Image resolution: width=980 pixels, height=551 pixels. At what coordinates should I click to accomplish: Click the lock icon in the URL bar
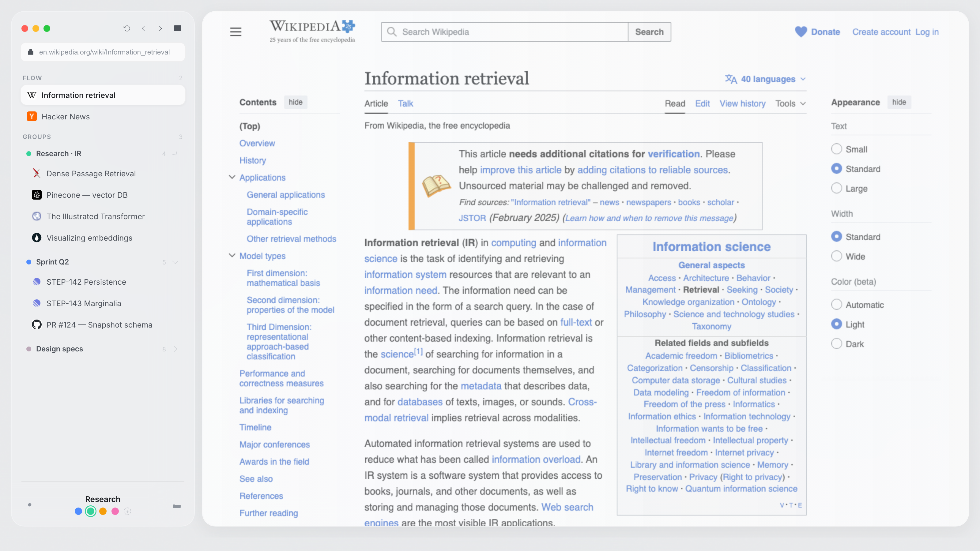pos(31,52)
